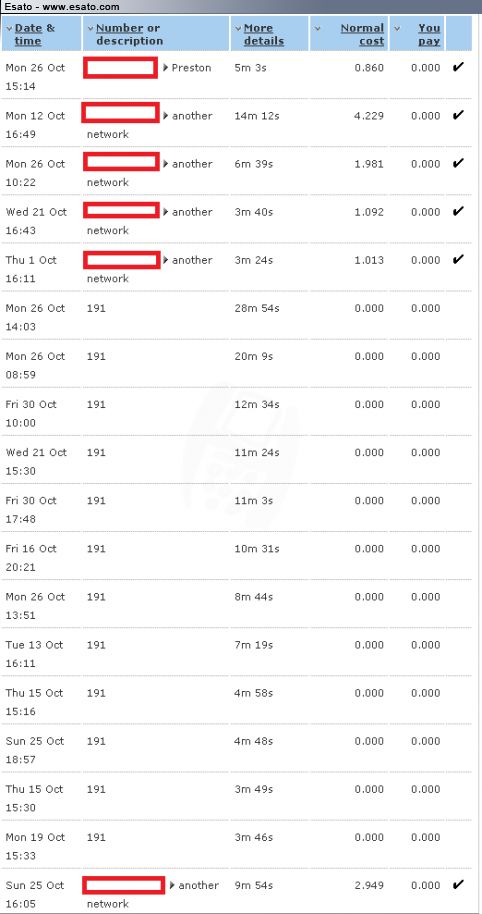Select the 191 call lasting 28m 54s

tap(237, 317)
